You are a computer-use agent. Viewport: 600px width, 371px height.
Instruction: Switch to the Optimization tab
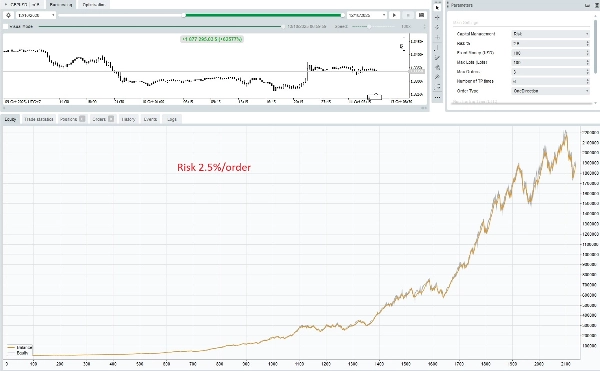(x=94, y=5)
